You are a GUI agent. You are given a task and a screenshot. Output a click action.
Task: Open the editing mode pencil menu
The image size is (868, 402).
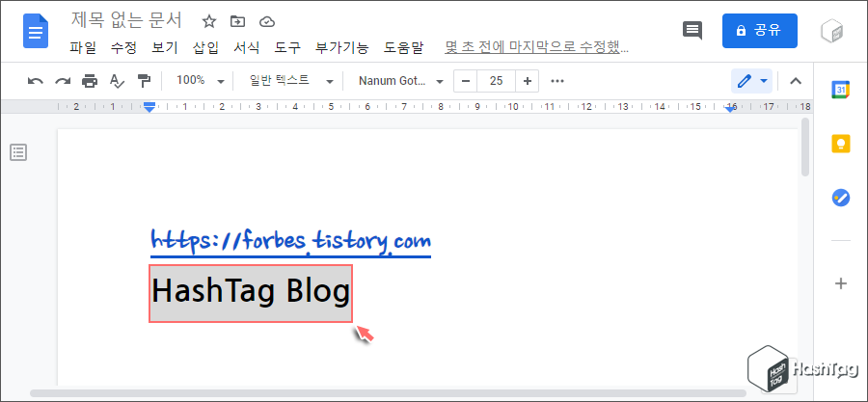(751, 81)
